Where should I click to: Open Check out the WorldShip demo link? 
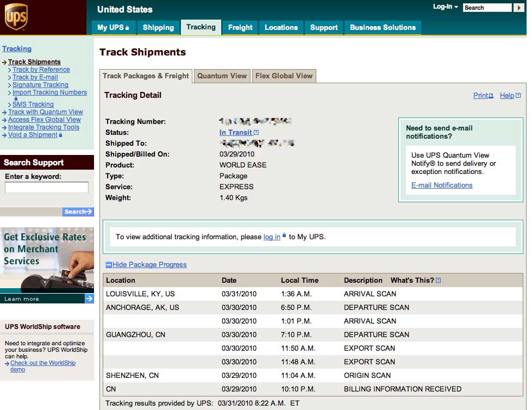click(43, 366)
